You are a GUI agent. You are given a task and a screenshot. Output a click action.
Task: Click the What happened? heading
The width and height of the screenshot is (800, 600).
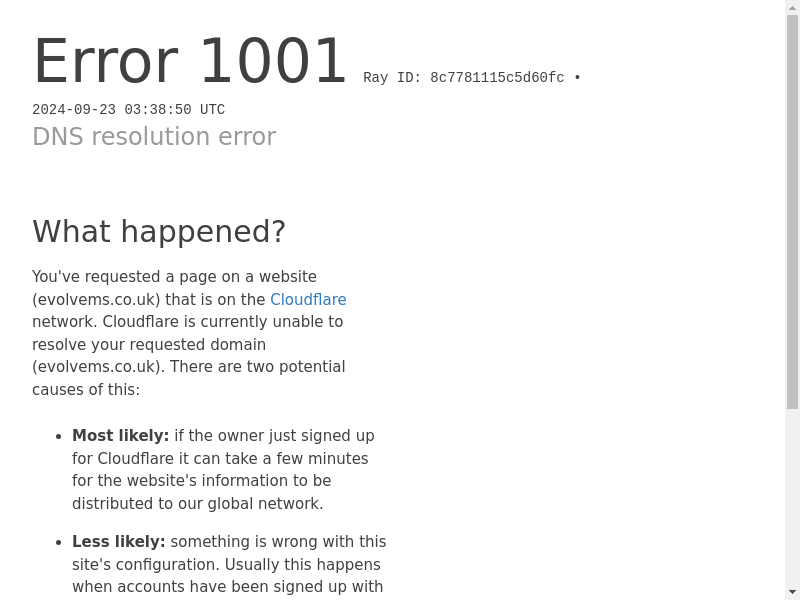point(159,231)
